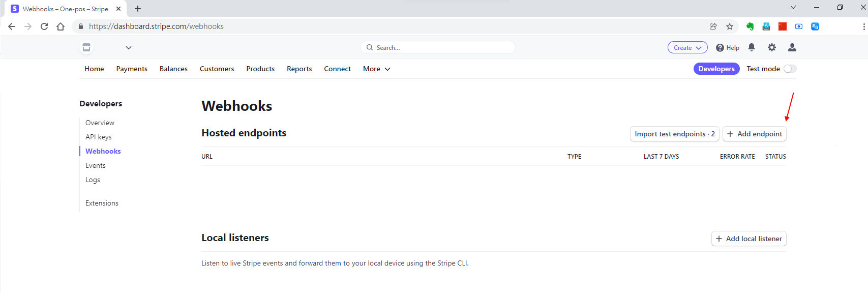Open Extensions in sidebar
Viewport: 868px width, 293px height.
click(102, 203)
